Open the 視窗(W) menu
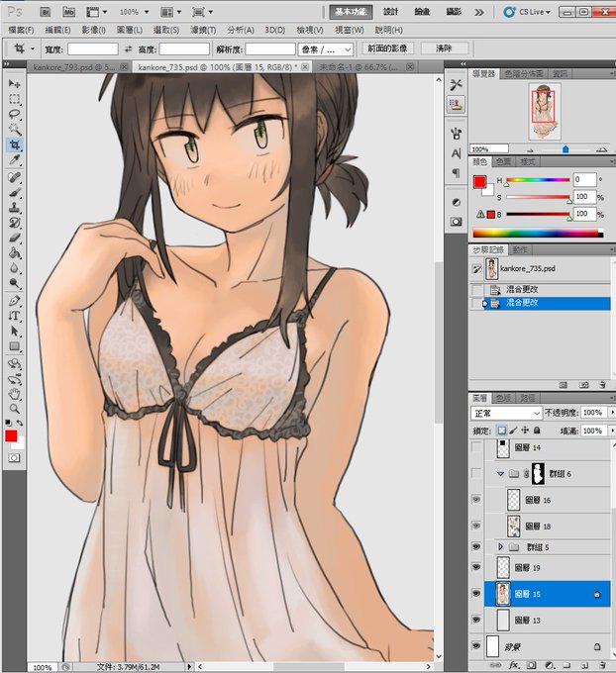 350,30
